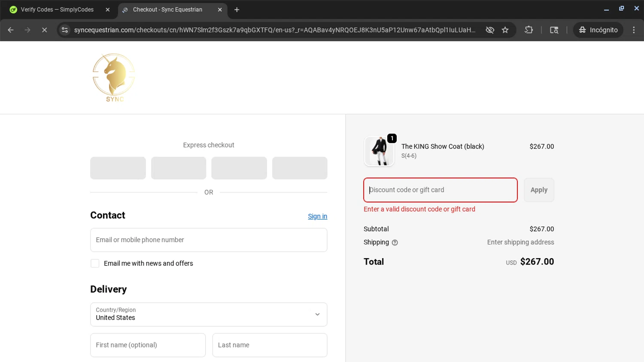Screen dimensions: 644x362
Task: Click the back navigation arrow
Action: point(11,30)
